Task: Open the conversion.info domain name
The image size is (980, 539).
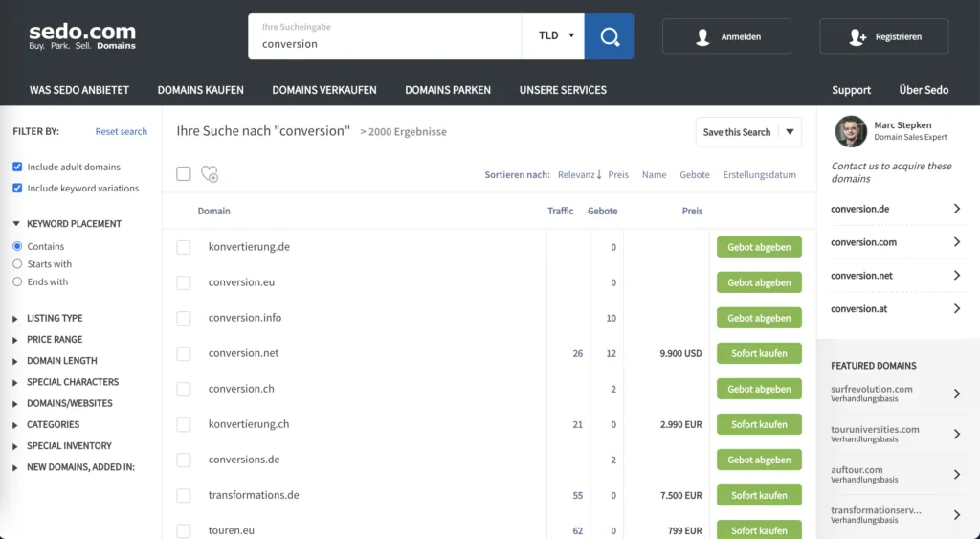Action: (245, 318)
